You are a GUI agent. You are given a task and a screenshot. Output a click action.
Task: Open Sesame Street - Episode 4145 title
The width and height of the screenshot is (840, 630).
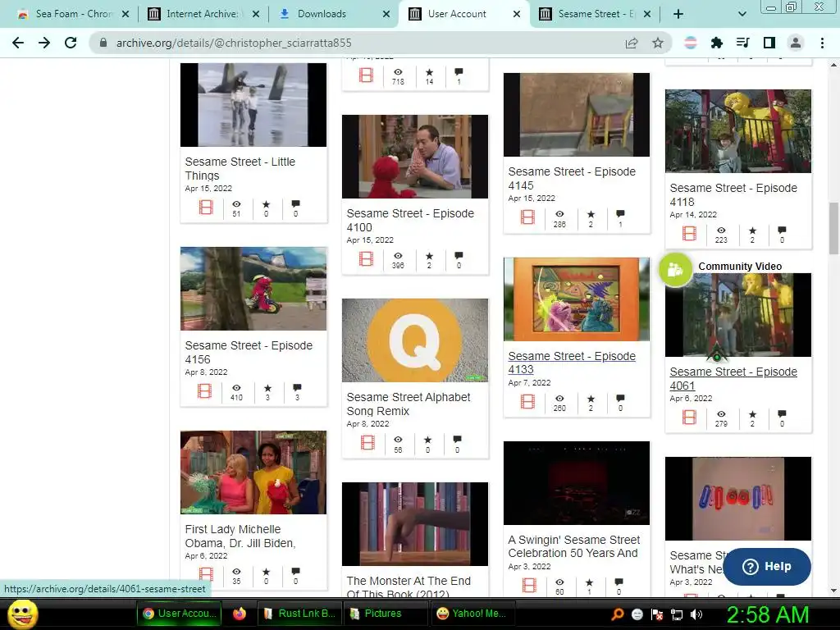pyautogui.click(x=572, y=178)
